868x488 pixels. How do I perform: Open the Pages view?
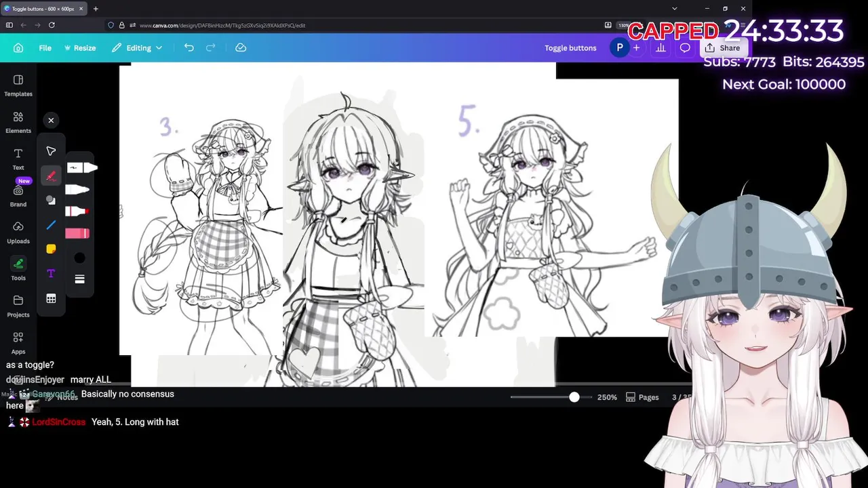pos(642,397)
